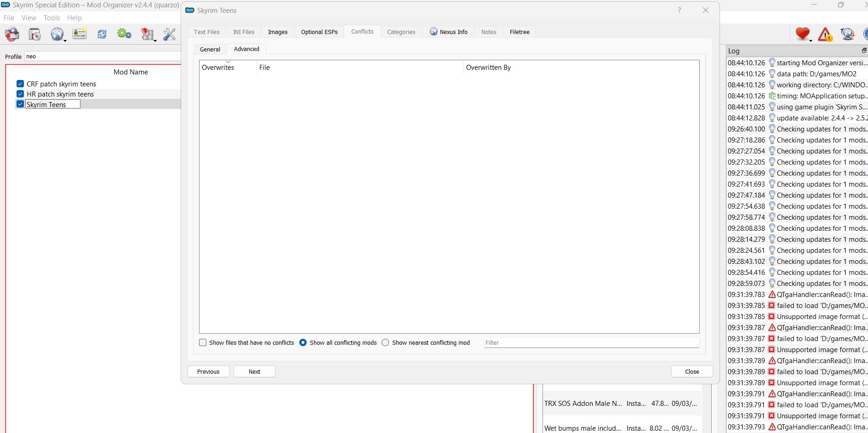Click log entry update available 2.4.4

click(x=797, y=118)
